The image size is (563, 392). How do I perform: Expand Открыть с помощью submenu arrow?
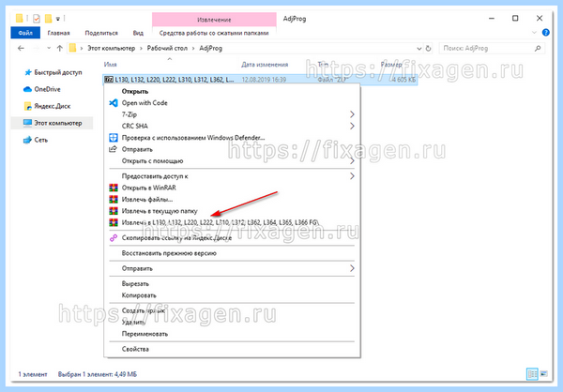point(352,160)
